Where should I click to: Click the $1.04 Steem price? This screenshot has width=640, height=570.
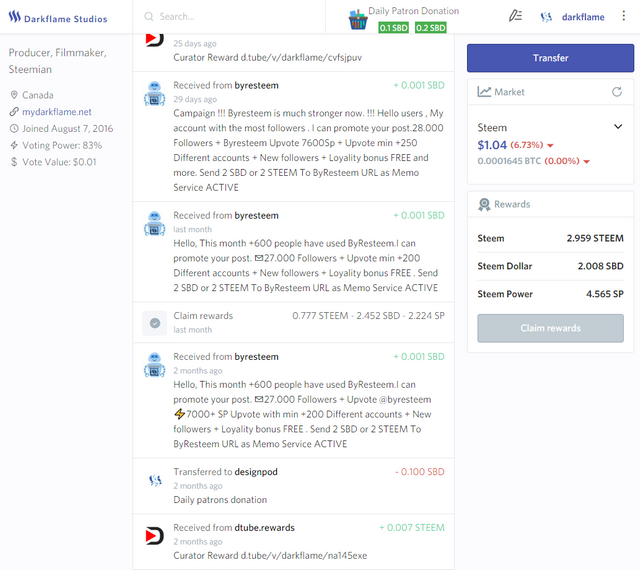(492, 145)
